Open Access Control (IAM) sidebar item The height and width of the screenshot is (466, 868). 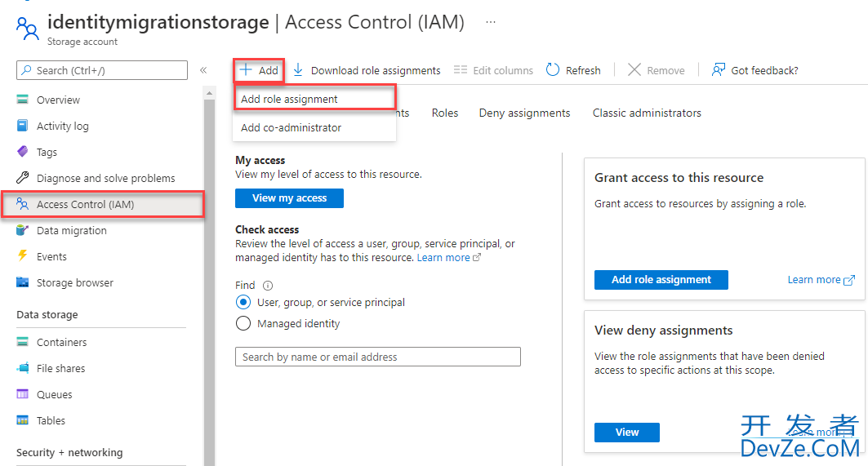[x=103, y=204]
